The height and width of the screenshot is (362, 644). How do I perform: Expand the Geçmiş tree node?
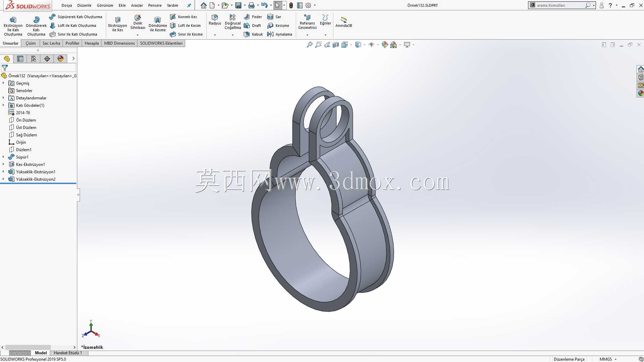pos(3,83)
